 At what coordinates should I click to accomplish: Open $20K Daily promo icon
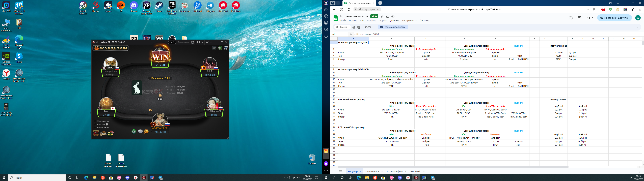96,133
